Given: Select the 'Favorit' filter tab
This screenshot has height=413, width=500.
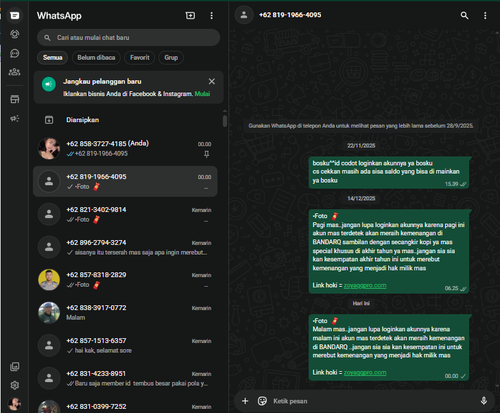Looking at the screenshot, I should point(140,58).
